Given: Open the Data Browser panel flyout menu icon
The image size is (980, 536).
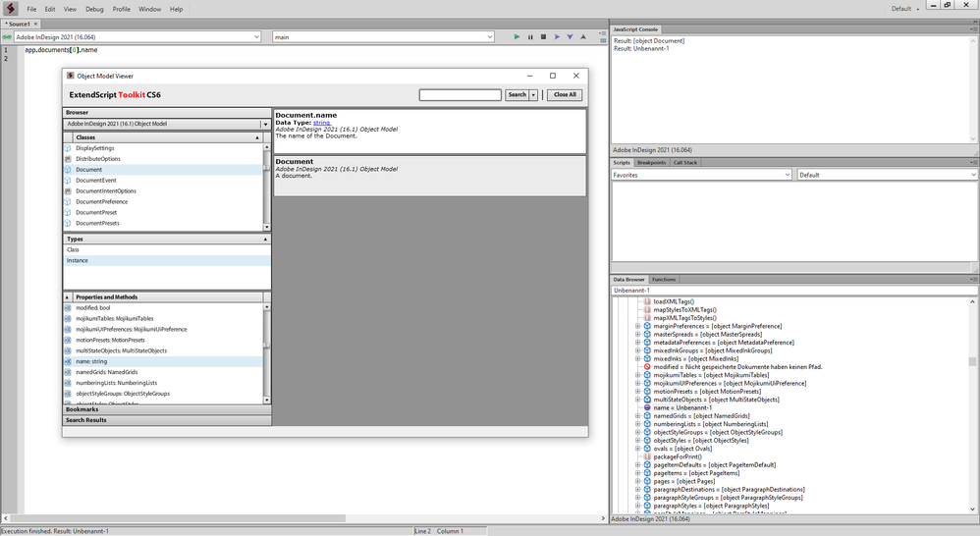Looking at the screenshot, I should [974, 279].
